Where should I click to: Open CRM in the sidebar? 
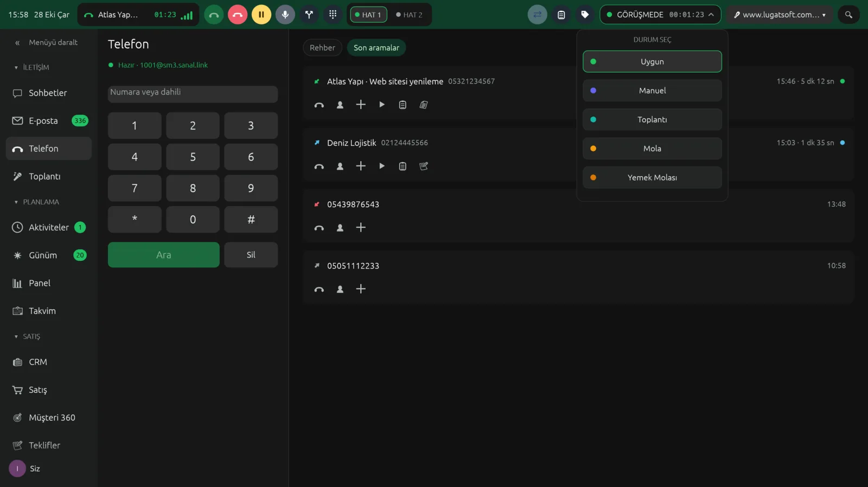[x=49, y=362]
